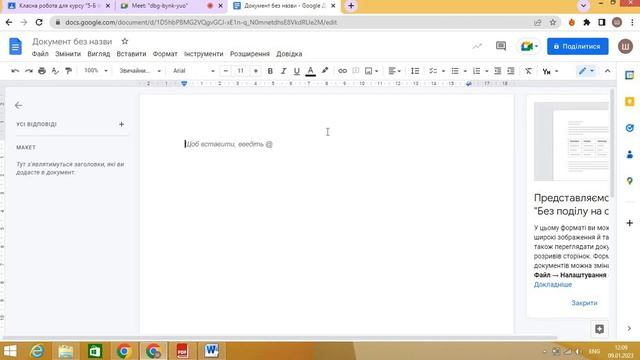640x360 pixels.
Task: Open the Google Docs home icon
Action: tap(15, 46)
